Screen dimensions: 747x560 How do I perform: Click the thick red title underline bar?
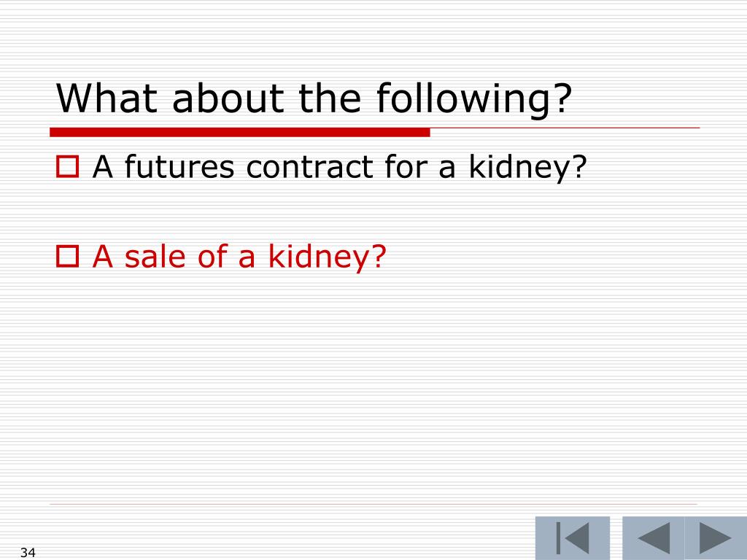click(240, 133)
